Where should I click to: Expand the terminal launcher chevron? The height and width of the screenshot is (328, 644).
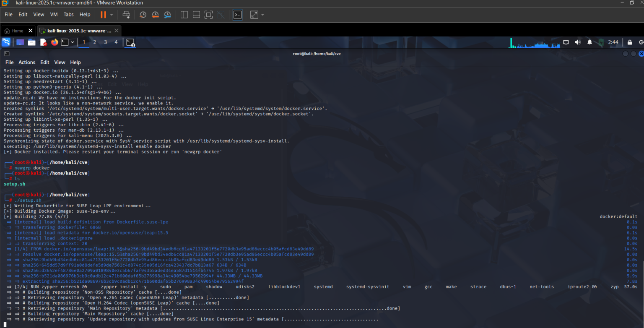73,42
